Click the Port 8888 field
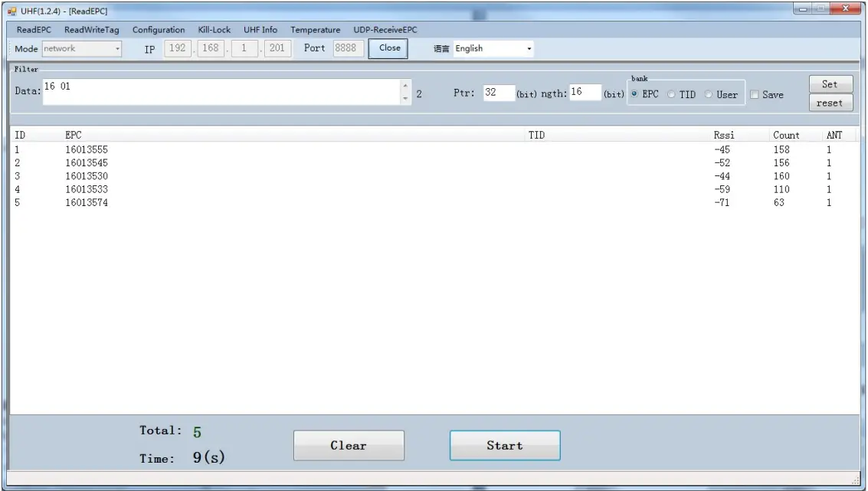Viewport: 868px width, 491px height. (349, 48)
